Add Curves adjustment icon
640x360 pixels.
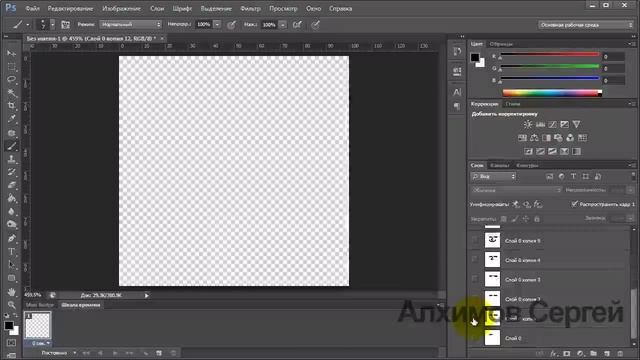pos(552,124)
